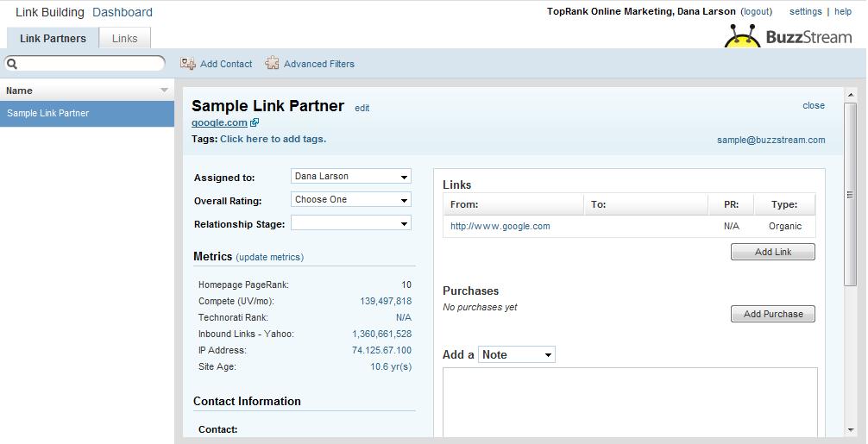Click the Compete value 139,497,818
868x444 pixels.
pyautogui.click(x=386, y=302)
